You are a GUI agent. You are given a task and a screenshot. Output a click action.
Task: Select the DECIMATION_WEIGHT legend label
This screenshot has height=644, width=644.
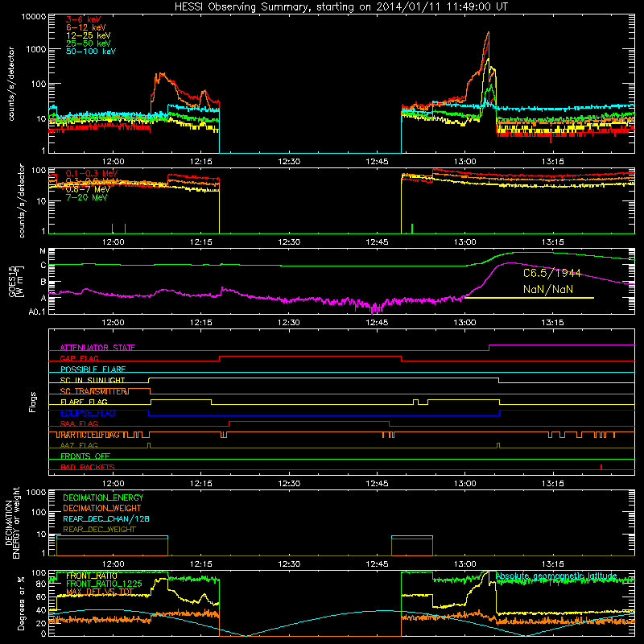(102, 509)
